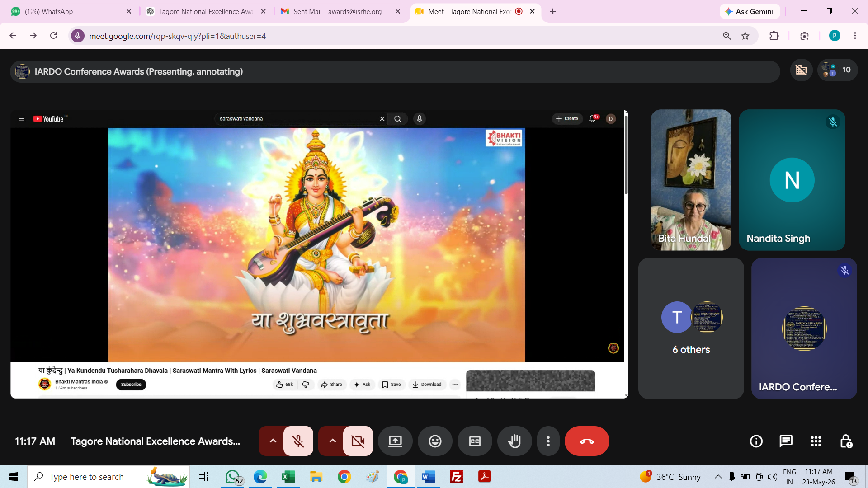The height and width of the screenshot is (488, 868).
Task: Toggle the Meet microphone button
Action: point(298,441)
